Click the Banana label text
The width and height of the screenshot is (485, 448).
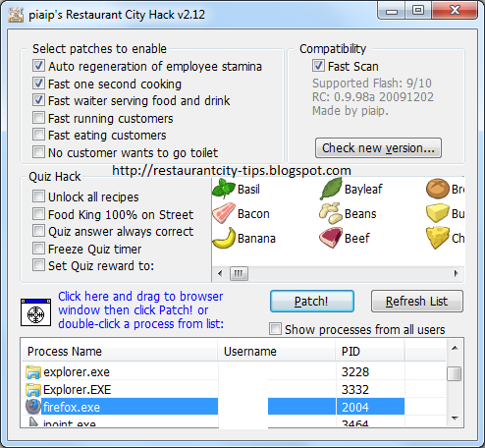(x=256, y=238)
